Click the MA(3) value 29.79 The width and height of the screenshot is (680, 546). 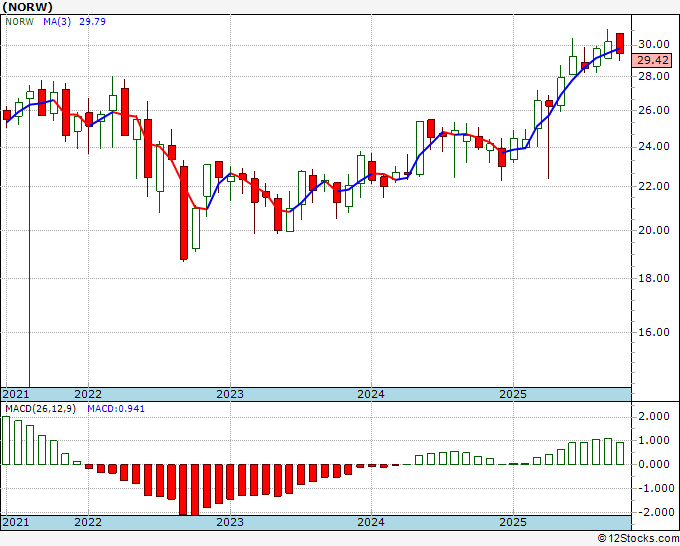point(92,22)
